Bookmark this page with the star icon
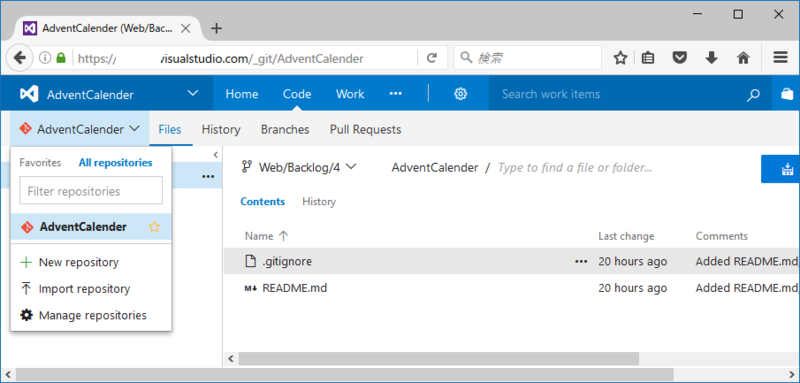The height and width of the screenshot is (383, 800). (x=620, y=58)
